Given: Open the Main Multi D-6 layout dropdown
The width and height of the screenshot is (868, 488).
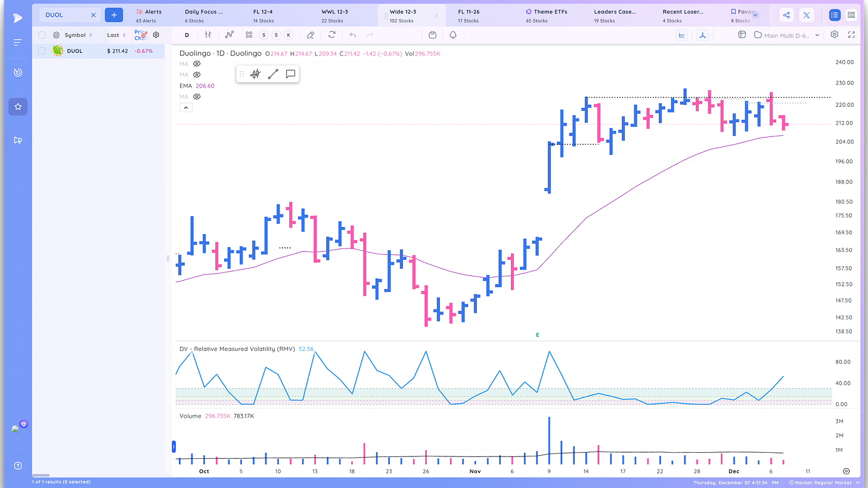Looking at the screenshot, I should [x=787, y=35].
